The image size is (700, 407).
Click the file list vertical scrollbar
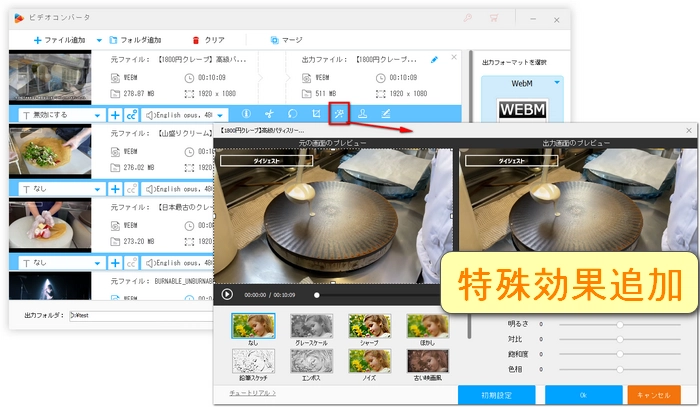coord(470,85)
